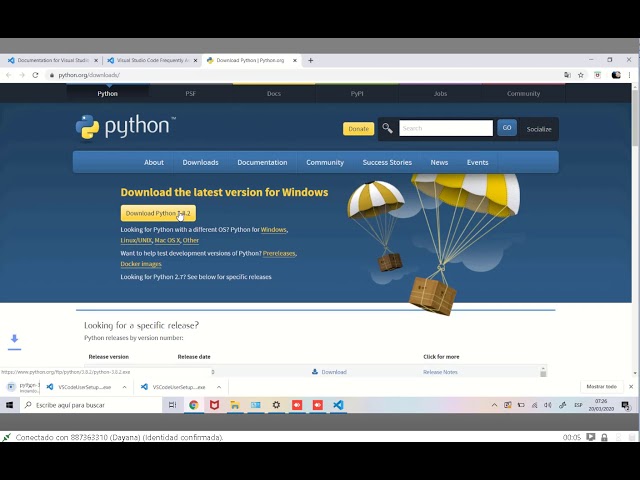Click the magnifier icon beside Search field
Viewport: 640px width, 480px height.
[387, 129]
